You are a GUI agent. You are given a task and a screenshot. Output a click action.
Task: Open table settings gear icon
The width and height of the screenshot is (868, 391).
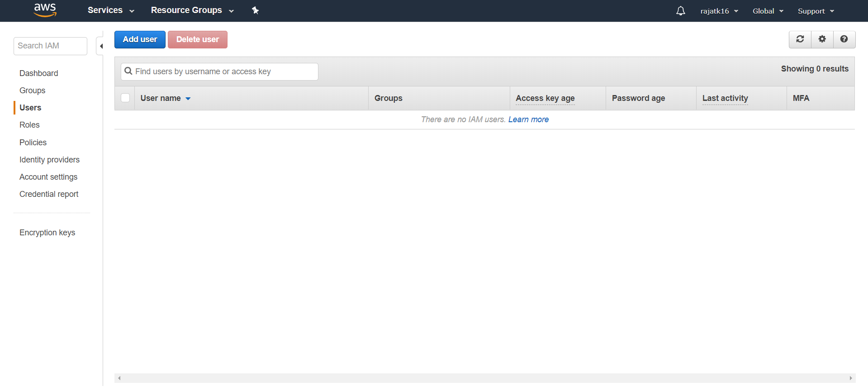[822, 39]
